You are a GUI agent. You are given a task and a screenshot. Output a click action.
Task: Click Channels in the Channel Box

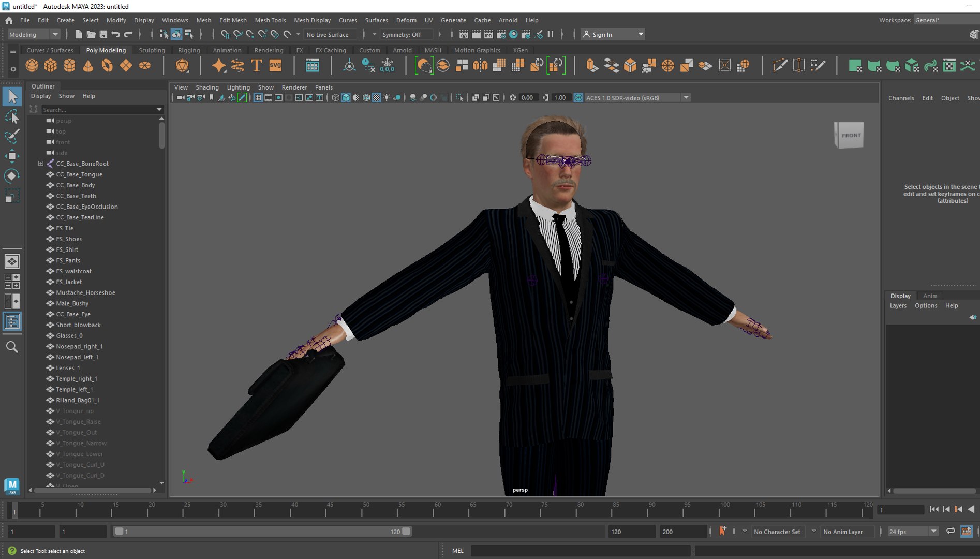tap(901, 98)
